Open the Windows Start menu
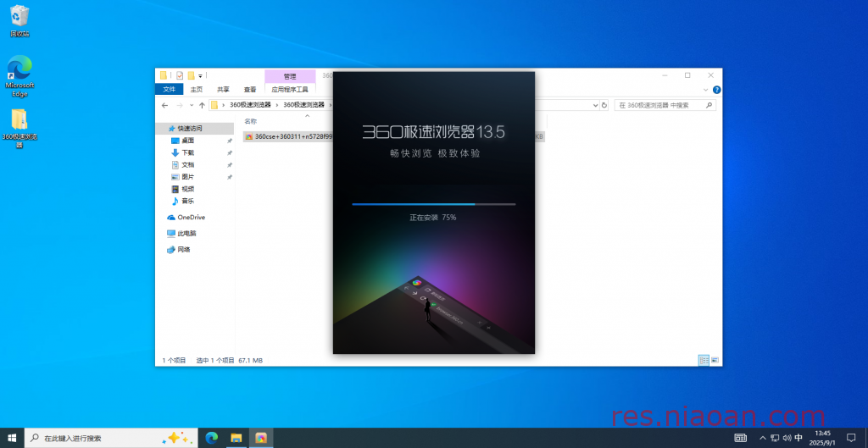 tap(12, 438)
